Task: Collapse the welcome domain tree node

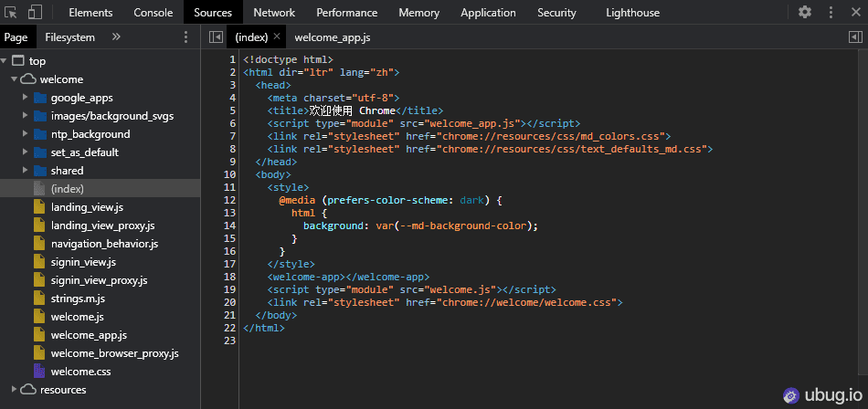Action: tap(15, 79)
